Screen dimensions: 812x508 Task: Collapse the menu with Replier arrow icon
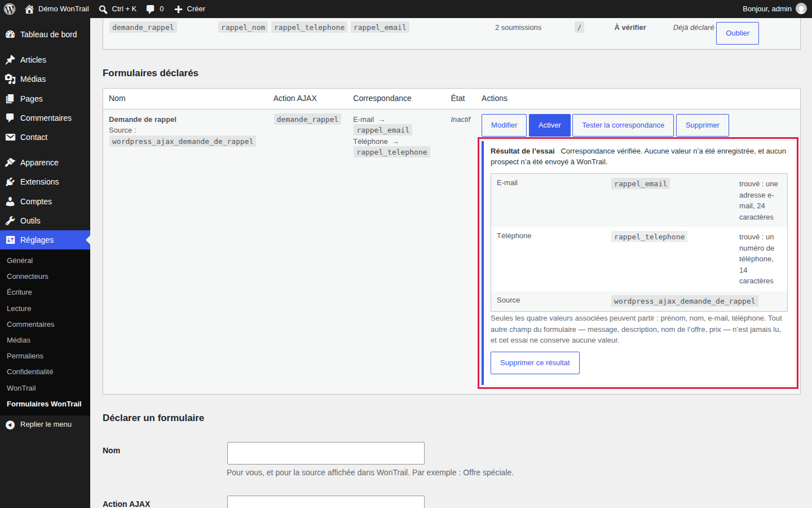click(x=10, y=424)
